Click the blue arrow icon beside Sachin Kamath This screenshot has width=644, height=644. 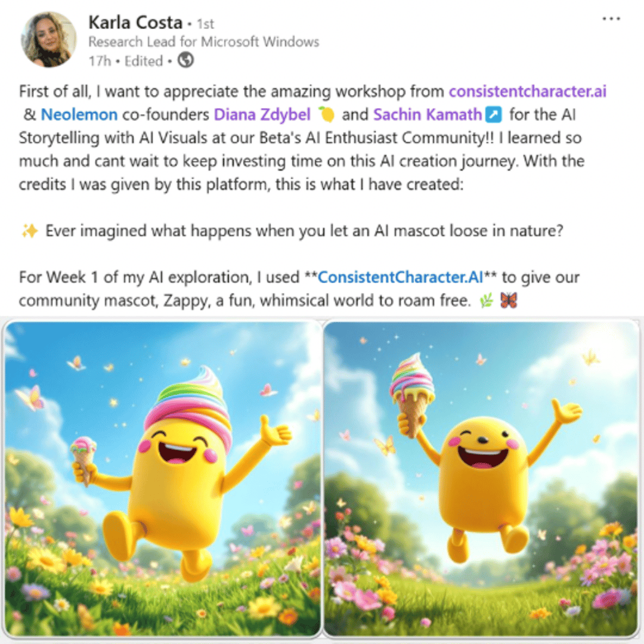click(x=493, y=114)
